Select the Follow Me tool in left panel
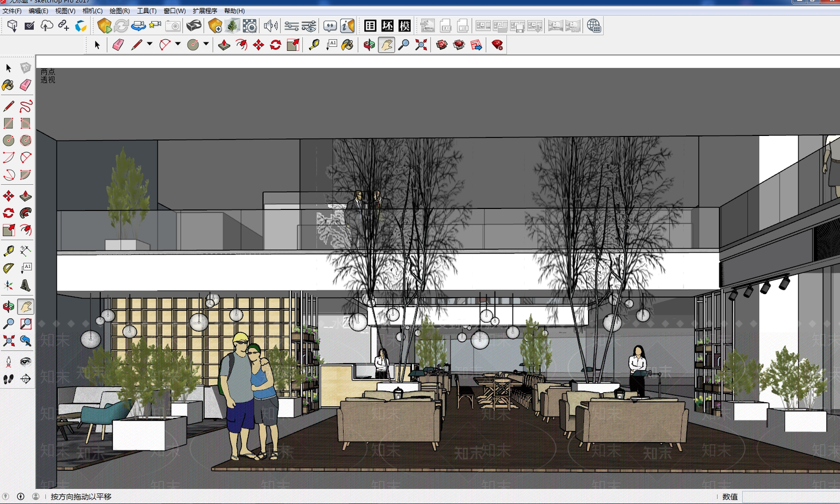 pos(26,213)
